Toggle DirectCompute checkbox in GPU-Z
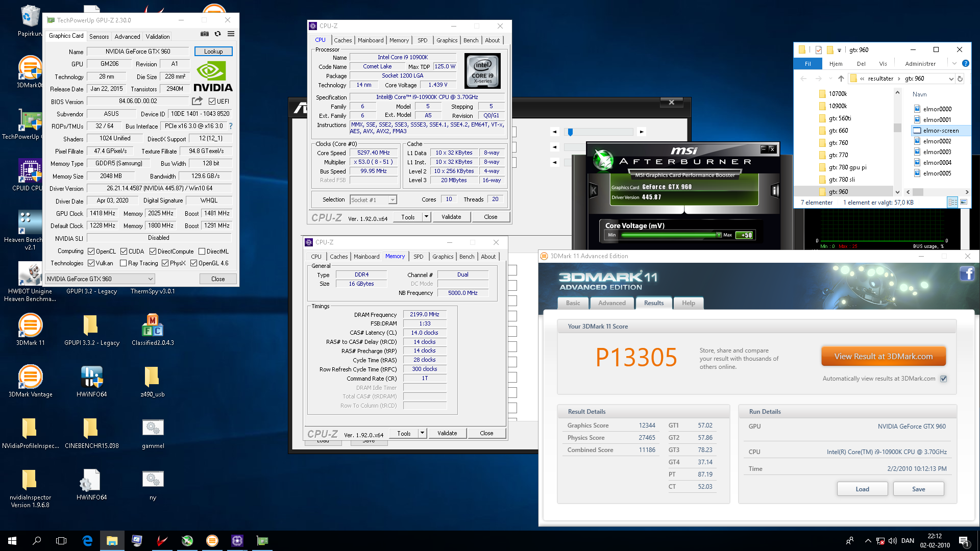Viewport: 980px width, 551px height. point(153,252)
